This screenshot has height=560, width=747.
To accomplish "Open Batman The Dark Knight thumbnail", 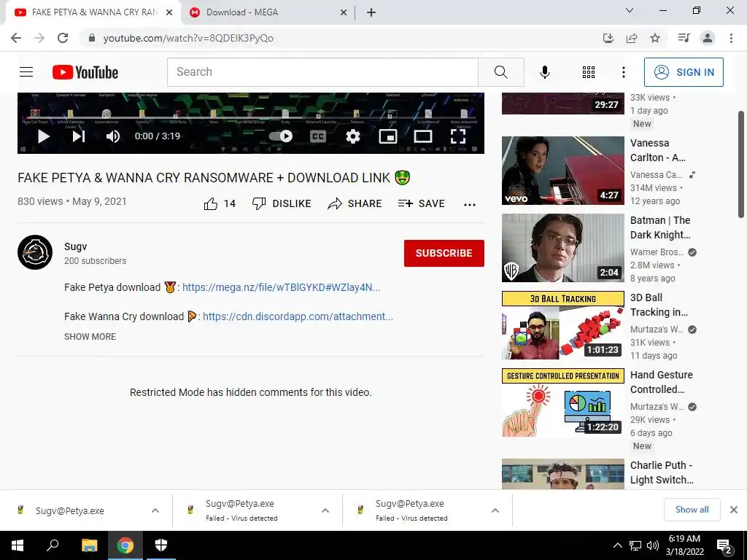I will pos(562,248).
